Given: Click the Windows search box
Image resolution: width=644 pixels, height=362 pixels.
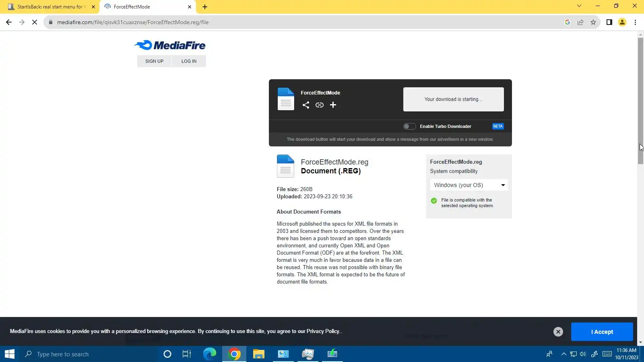Looking at the screenshot, I should (x=89, y=354).
